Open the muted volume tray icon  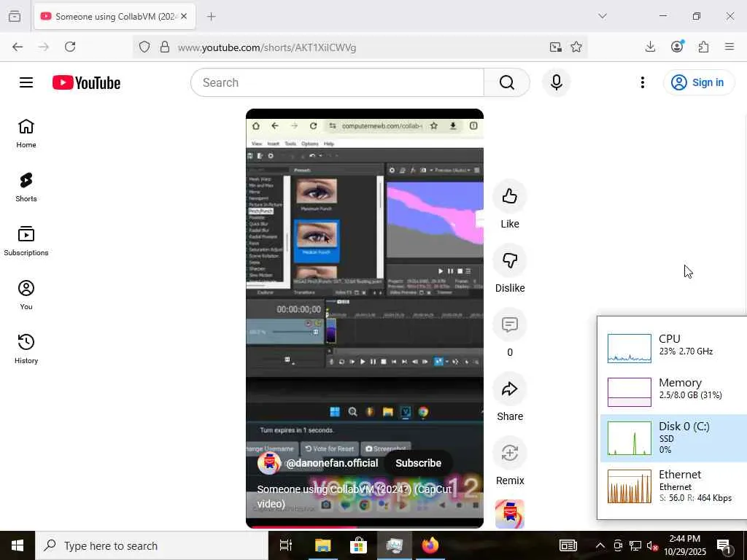coord(653,545)
